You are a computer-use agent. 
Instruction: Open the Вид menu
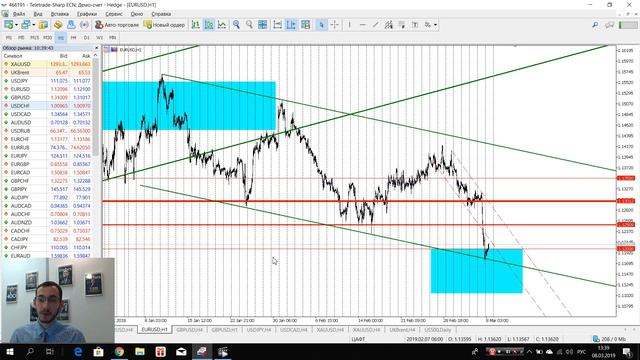38,14
